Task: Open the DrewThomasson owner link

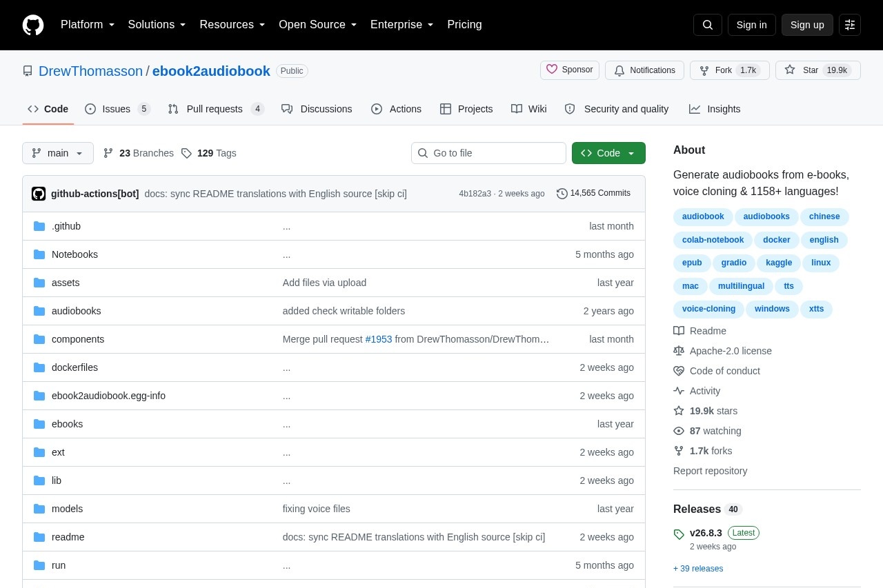Action: point(90,71)
